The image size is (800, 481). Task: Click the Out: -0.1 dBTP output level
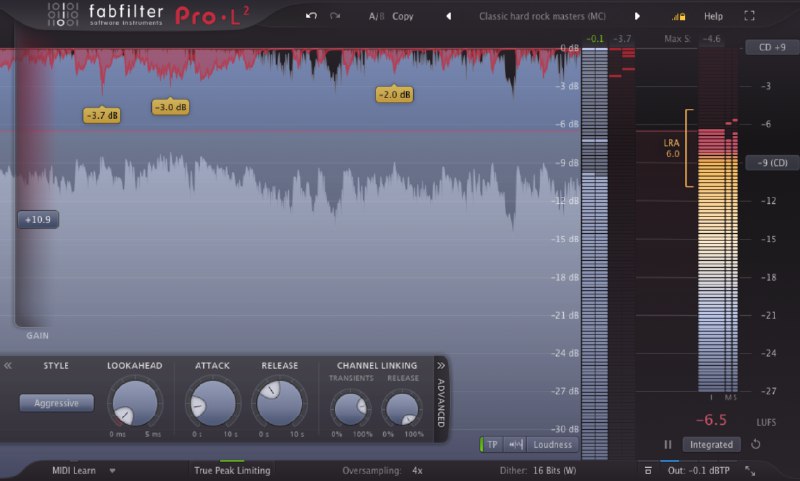point(698,470)
